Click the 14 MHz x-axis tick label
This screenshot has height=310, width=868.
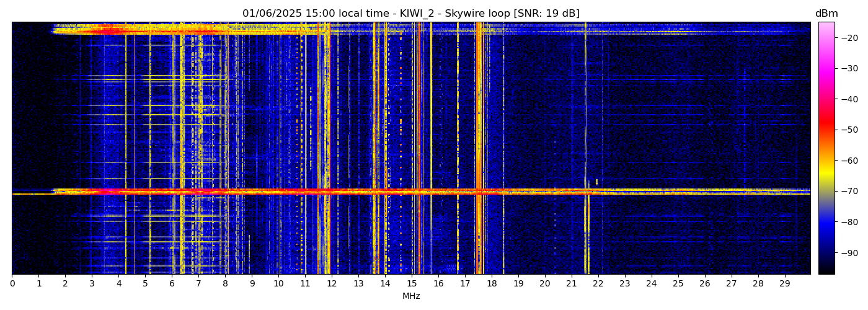click(385, 284)
